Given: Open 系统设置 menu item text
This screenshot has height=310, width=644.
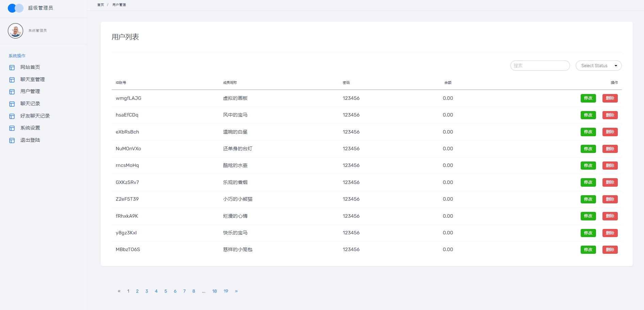Looking at the screenshot, I should [x=30, y=128].
